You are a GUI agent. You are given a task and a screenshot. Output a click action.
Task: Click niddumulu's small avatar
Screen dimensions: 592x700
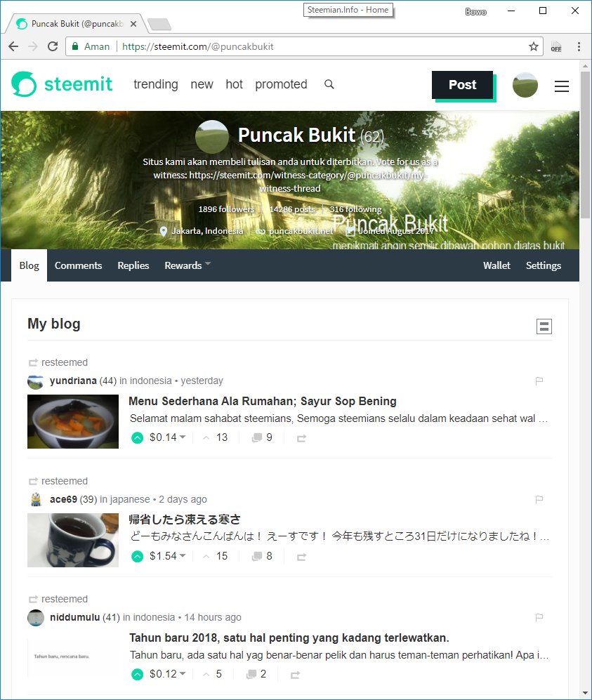tap(36, 618)
